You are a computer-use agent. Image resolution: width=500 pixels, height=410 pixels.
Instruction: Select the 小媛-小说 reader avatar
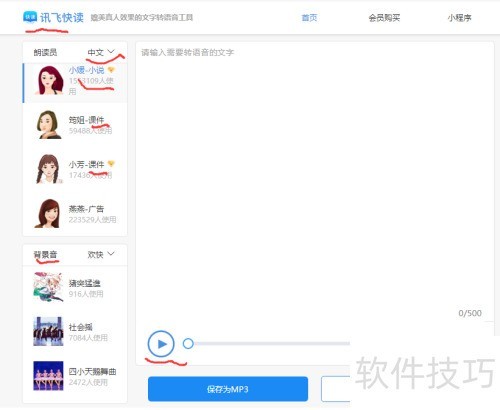[49, 80]
